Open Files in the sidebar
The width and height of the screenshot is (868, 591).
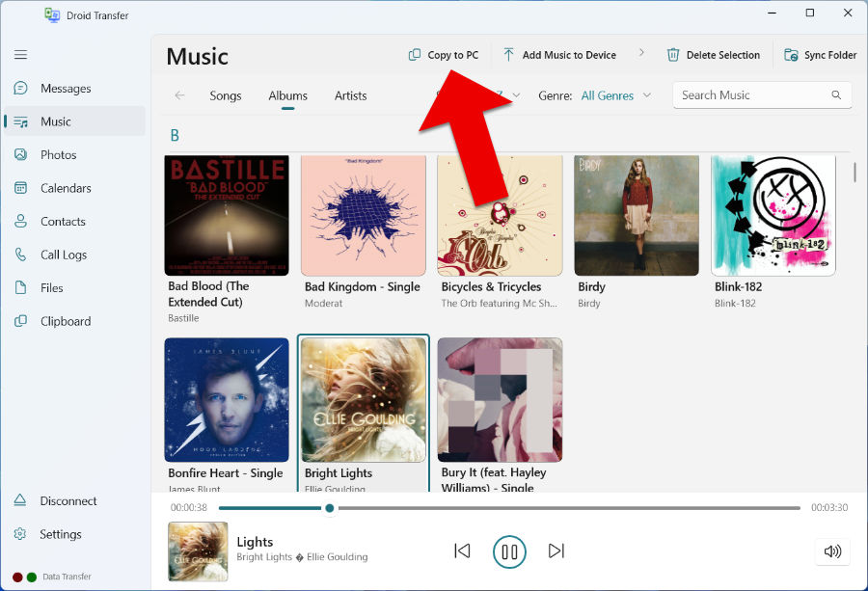click(x=74, y=287)
